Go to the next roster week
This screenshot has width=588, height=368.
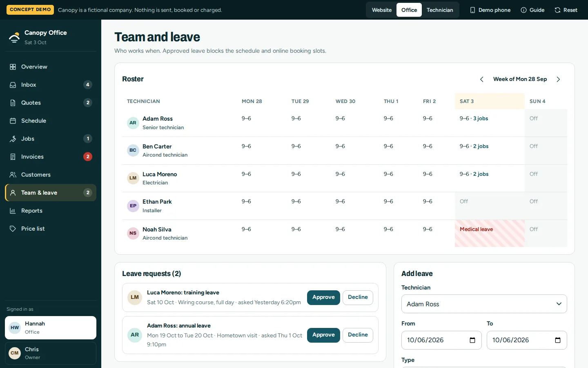(x=558, y=79)
